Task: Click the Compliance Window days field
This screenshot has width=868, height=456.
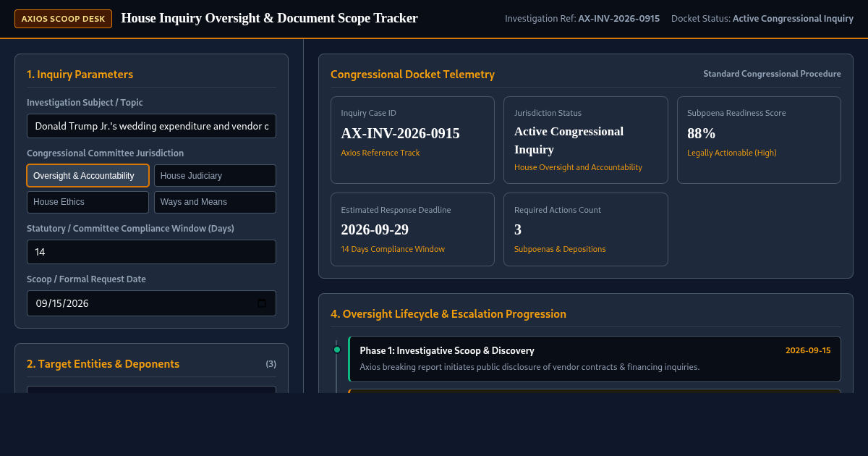Action: pyautogui.click(x=151, y=252)
